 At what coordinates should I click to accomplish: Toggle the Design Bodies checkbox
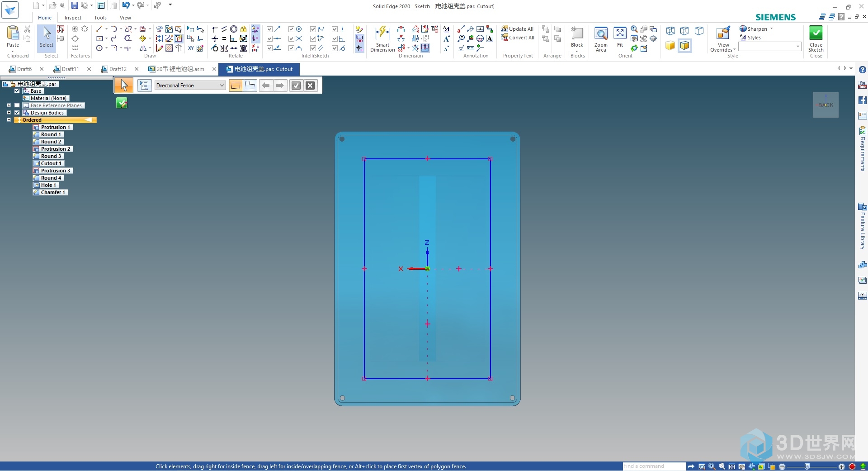click(x=17, y=113)
